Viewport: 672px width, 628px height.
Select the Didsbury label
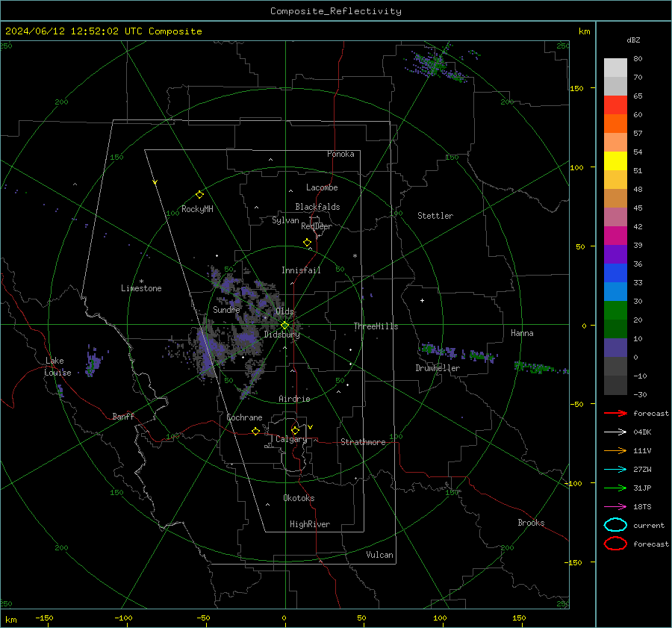tap(281, 335)
